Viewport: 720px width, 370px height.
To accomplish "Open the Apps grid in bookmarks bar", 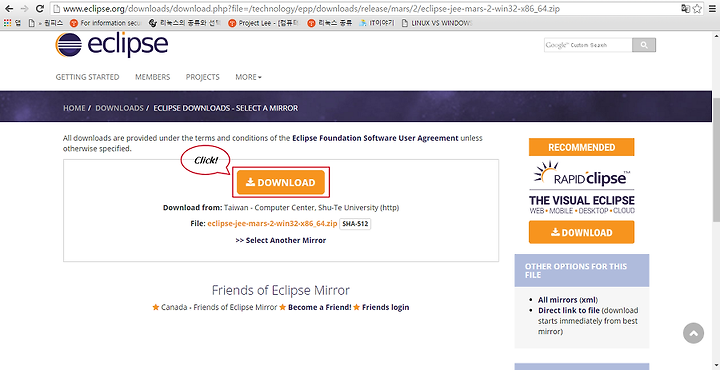I will pyautogui.click(x=12, y=22).
